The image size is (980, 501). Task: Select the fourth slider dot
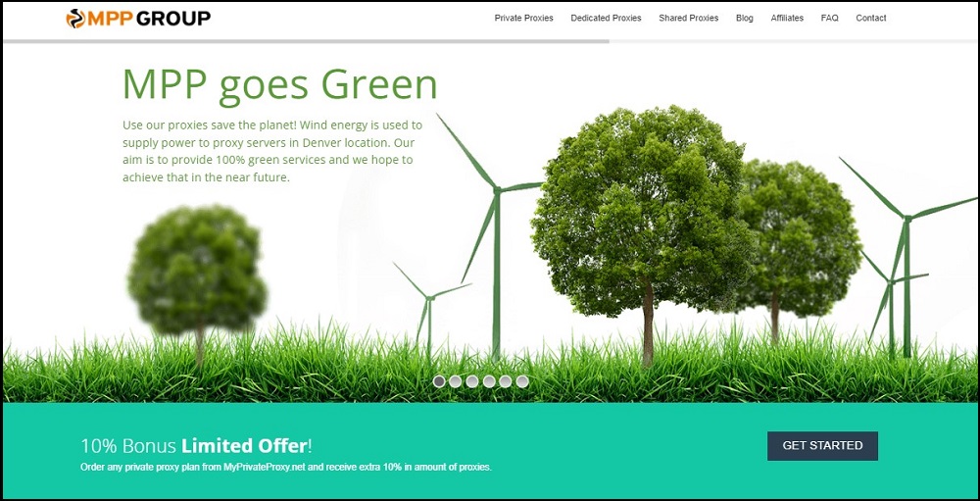[x=489, y=381]
